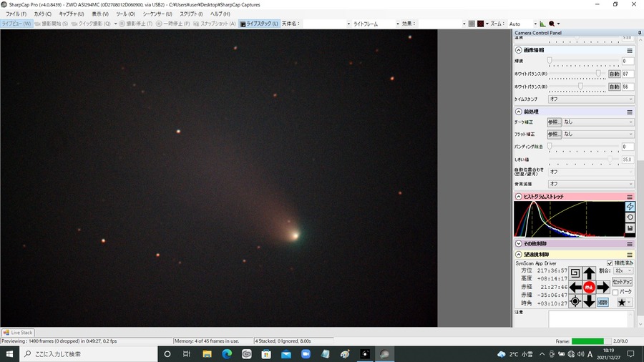
Task: Enable the Park (パーク) checkbox
Action: pyautogui.click(x=615, y=292)
